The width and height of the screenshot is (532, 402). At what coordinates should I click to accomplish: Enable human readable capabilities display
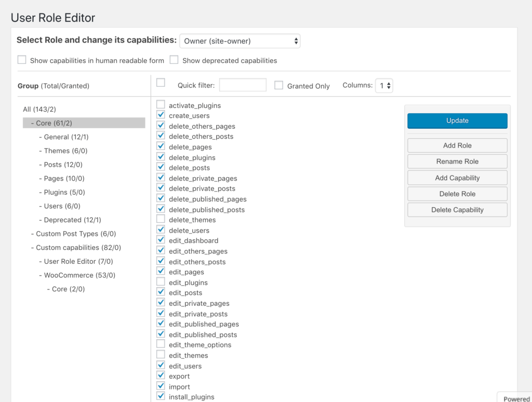[x=22, y=60]
